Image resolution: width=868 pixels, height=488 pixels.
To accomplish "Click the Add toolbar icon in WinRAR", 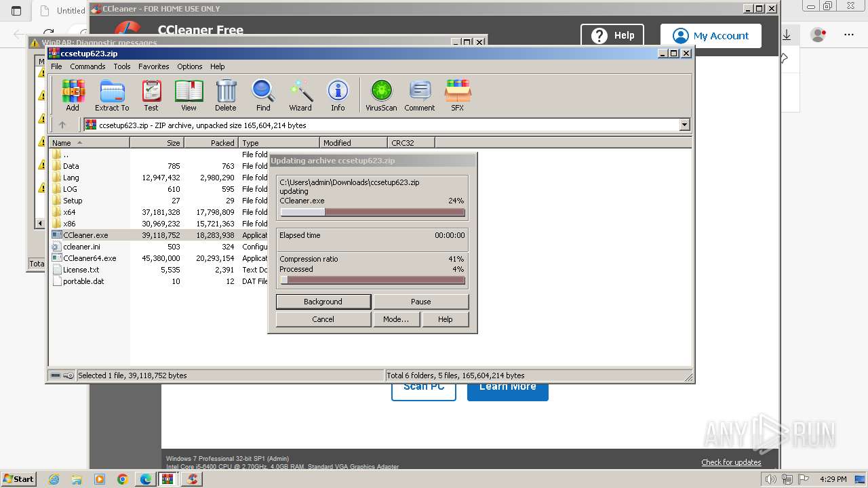I will (x=73, y=95).
